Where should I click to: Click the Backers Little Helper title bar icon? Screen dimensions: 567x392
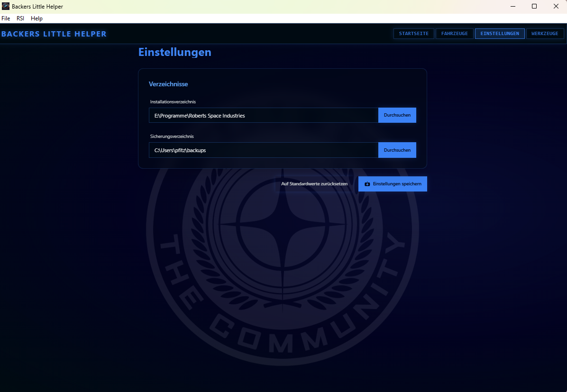(x=6, y=6)
